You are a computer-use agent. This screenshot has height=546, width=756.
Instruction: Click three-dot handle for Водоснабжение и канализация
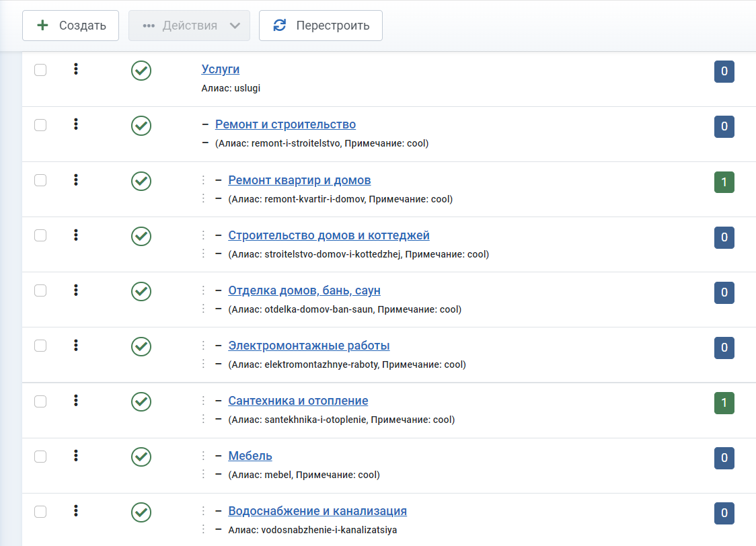tap(76, 510)
